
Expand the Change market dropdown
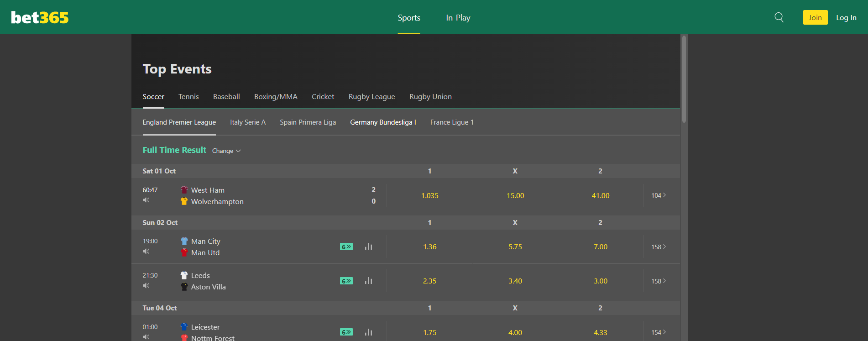(x=226, y=151)
